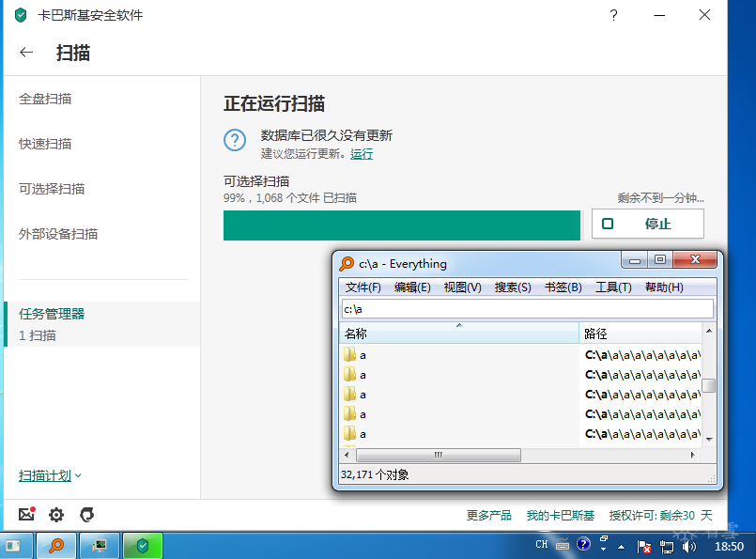Click the Everything horizontal scrollbar thumb
The height and width of the screenshot is (559, 756).
click(439, 455)
